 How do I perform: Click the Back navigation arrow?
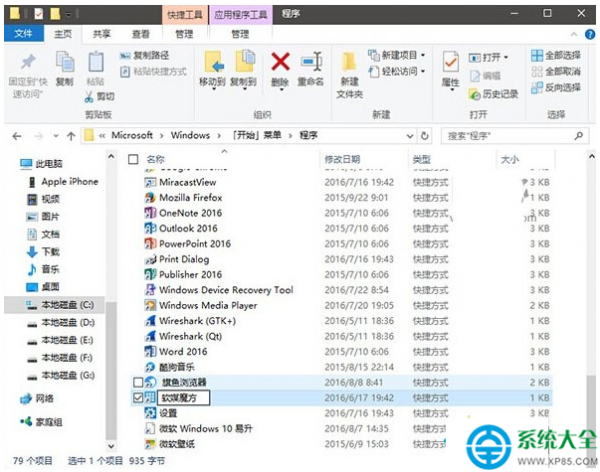point(17,136)
